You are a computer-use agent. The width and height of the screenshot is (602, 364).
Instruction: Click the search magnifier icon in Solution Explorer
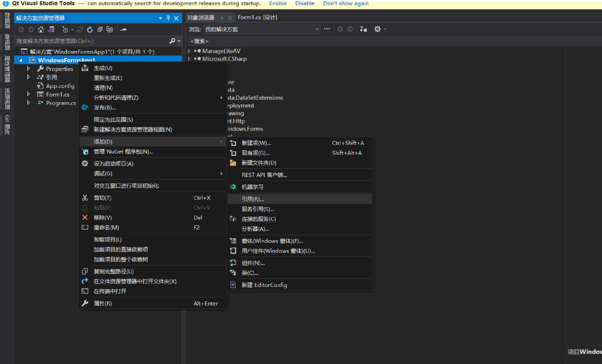(172, 41)
